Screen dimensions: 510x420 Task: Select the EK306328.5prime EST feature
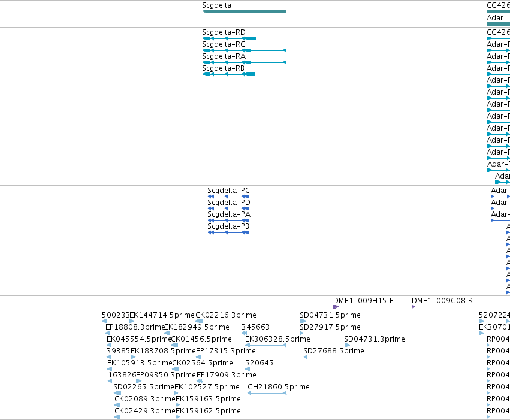pos(265,345)
